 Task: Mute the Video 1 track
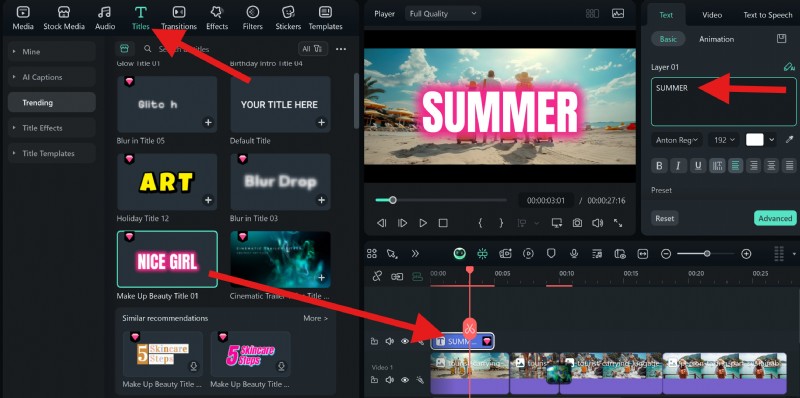[390, 380]
